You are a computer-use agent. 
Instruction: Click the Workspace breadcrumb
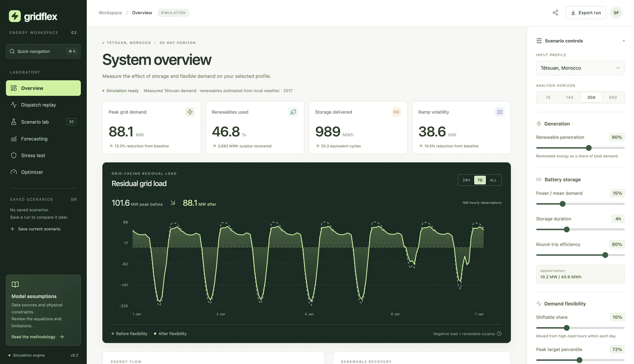(110, 13)
